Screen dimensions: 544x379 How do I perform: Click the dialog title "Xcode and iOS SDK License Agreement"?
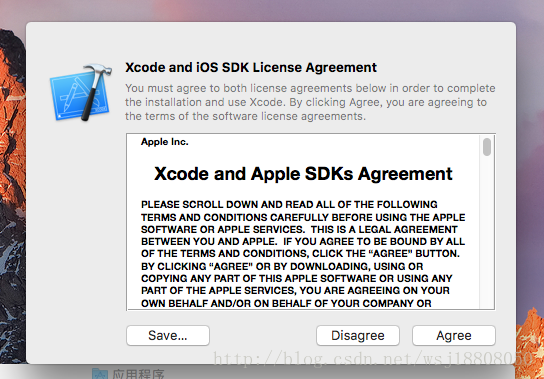click(x=251, y=67)
